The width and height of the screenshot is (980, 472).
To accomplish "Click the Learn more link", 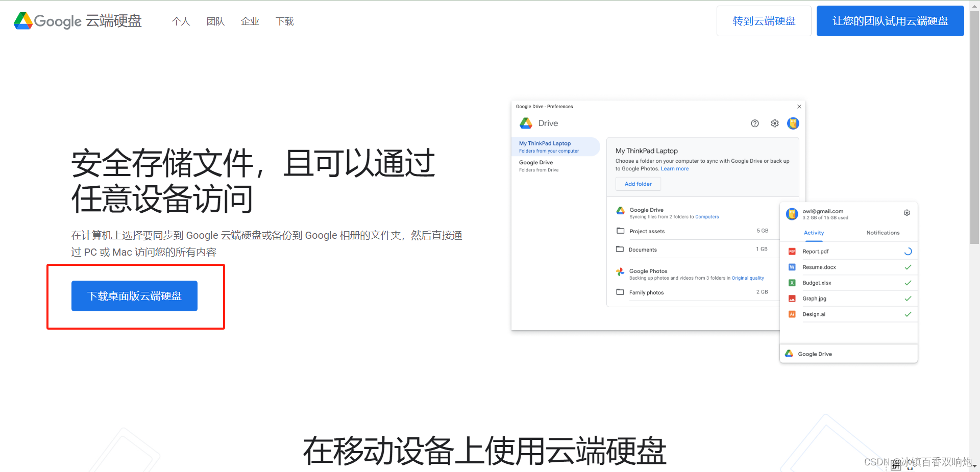I will tap(675, 169).
